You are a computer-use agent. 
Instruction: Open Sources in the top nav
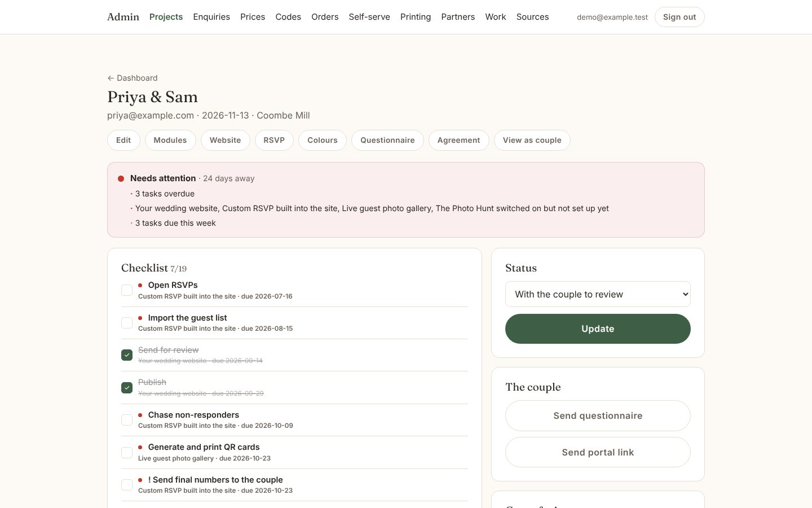coord(532,17)
